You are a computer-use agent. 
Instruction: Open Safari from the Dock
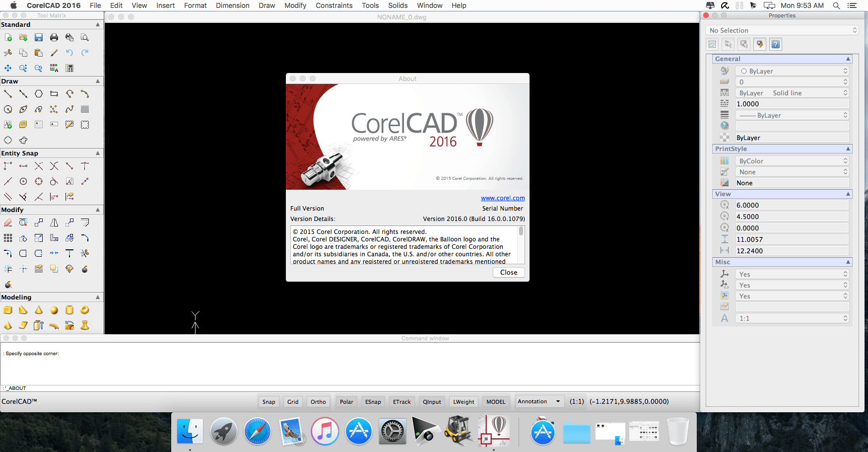(x=258, y=431)
